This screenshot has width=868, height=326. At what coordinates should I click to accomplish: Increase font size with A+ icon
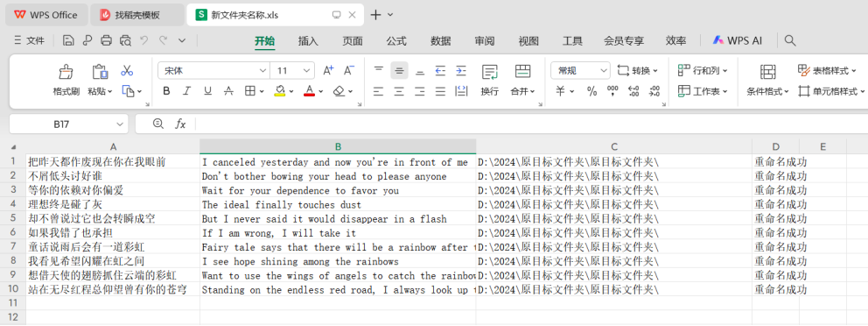[328, 70]
